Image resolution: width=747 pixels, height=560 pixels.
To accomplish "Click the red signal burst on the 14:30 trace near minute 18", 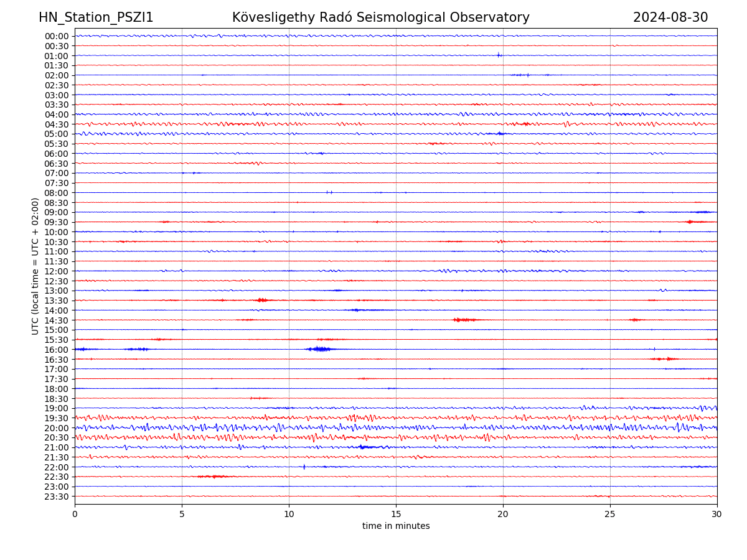I will tap(464, 320).
